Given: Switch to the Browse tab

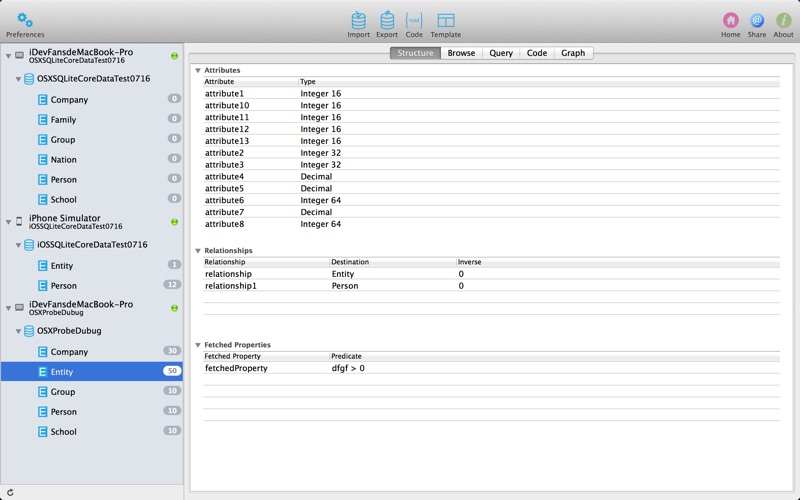Looking at the screenshot, I should tap(461, 53).
